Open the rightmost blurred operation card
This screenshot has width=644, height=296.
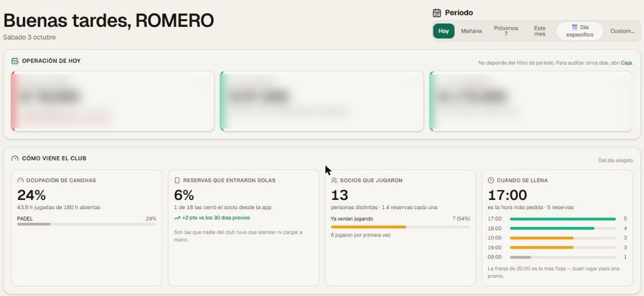[531, 101]
